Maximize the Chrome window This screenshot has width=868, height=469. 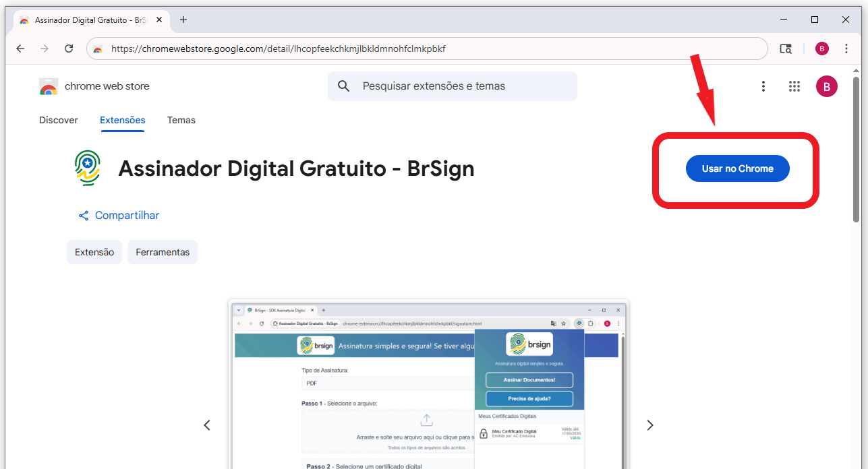click(815, 20)
